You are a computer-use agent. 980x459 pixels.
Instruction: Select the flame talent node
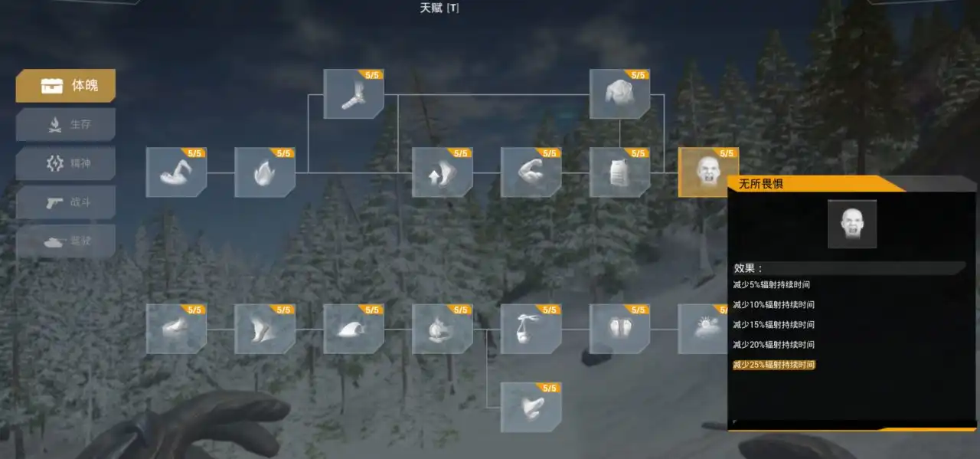pos(265,172)
